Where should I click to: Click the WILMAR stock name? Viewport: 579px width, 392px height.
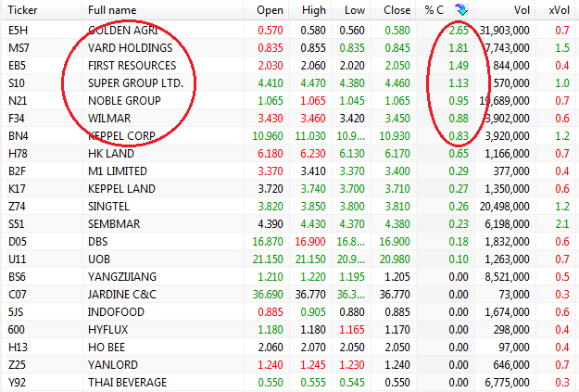pos(109,119)
